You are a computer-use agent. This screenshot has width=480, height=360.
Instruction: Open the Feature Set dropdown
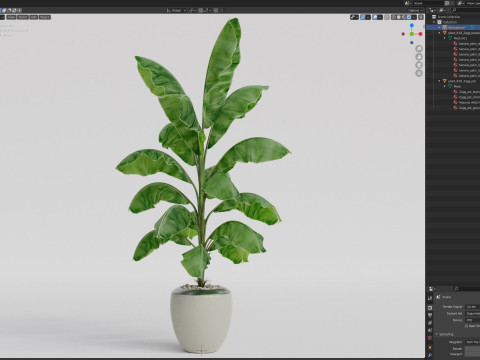(473, 313)
